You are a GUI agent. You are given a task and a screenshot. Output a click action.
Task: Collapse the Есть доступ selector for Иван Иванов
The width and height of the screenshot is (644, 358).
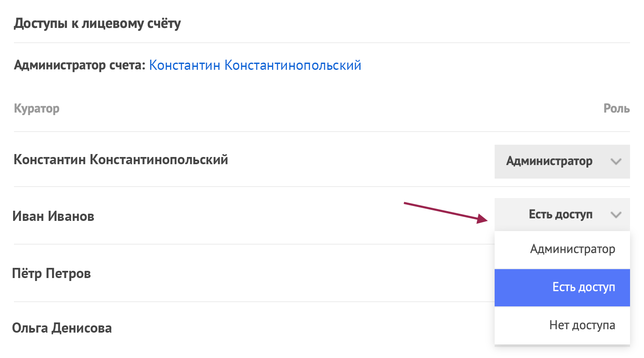tap(560, 215)
